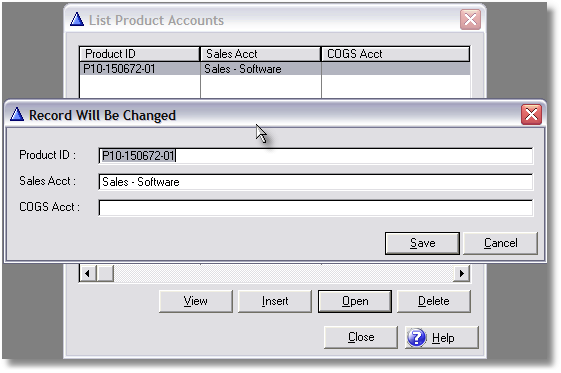The height and width of the screenshot is (373, 561).
Task: Sort by the Product ID column header
Action: tap(139, 54)
